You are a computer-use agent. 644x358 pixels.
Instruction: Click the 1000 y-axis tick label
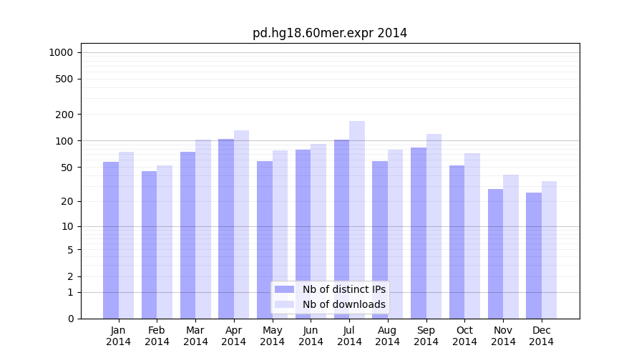click(x=61, y=52)
